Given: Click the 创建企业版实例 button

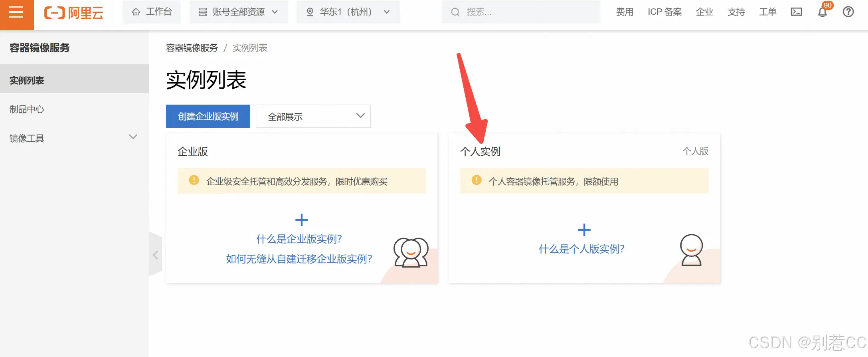Looking at the screenshot, I should 208,116.
